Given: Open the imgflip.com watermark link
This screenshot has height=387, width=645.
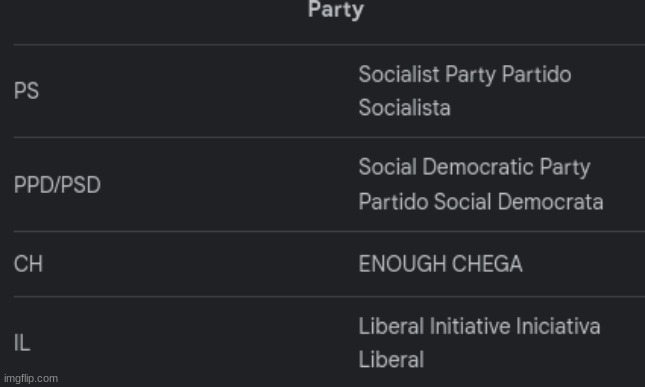Looking at the screenshot, I should pos(31,378).
